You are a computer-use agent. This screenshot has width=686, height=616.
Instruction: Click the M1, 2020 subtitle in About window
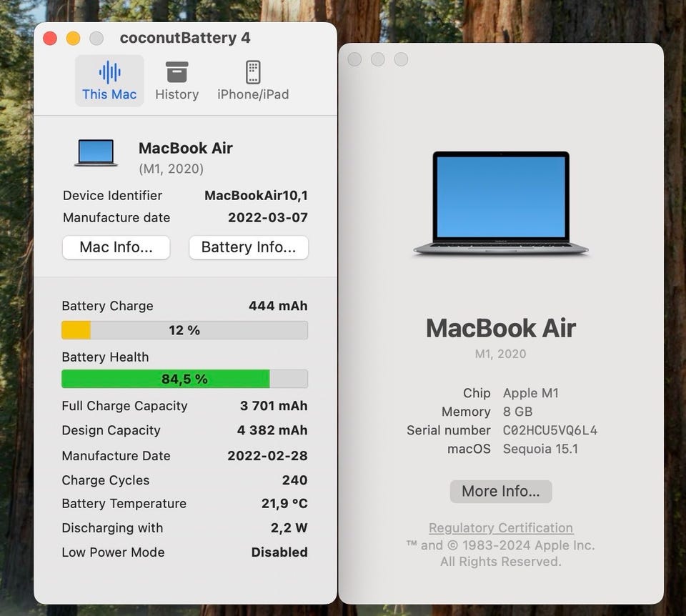pyautogui.click(x=500, y=354)
